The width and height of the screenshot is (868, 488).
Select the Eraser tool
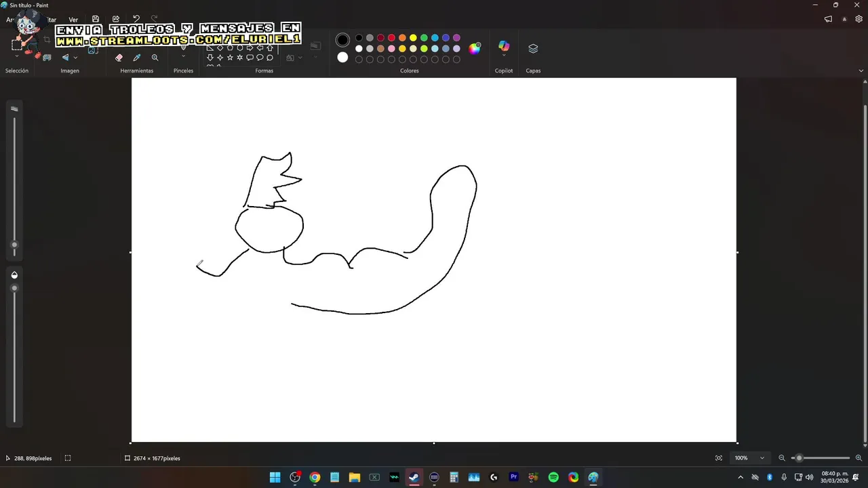[x=119, y=58]
